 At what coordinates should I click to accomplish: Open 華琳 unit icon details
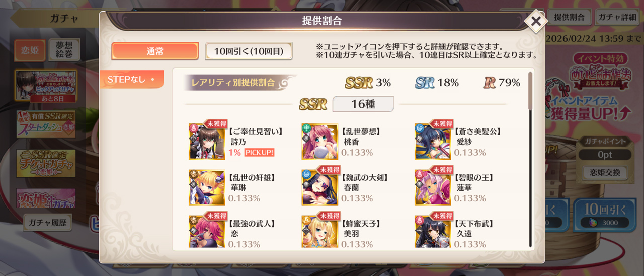pos(207,187)
